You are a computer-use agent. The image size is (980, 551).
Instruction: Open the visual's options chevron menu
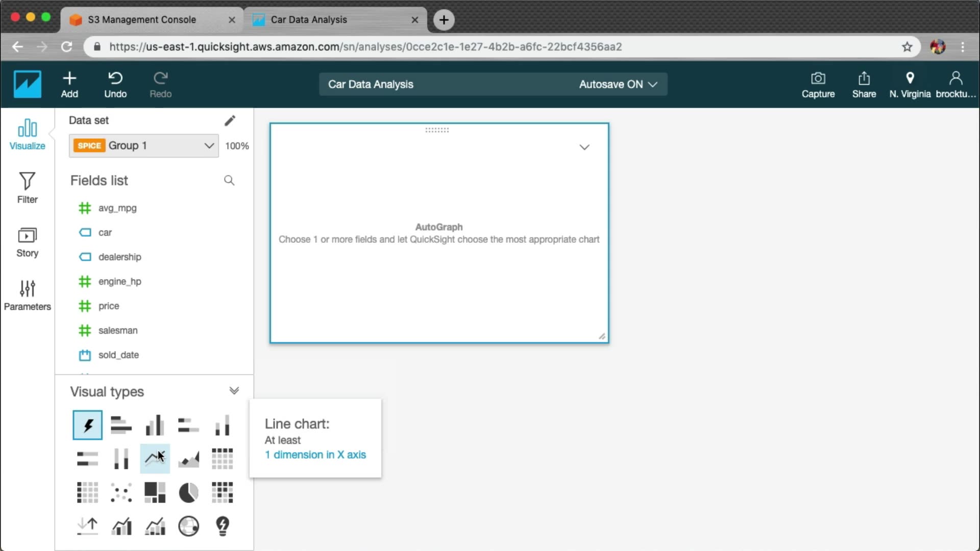pyautogui.click(x=584, y=147)
